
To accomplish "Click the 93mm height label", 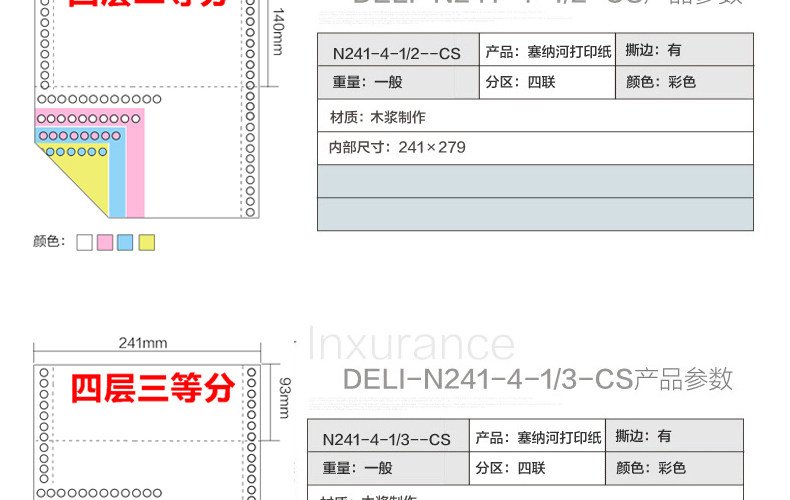I will point(285,398).
